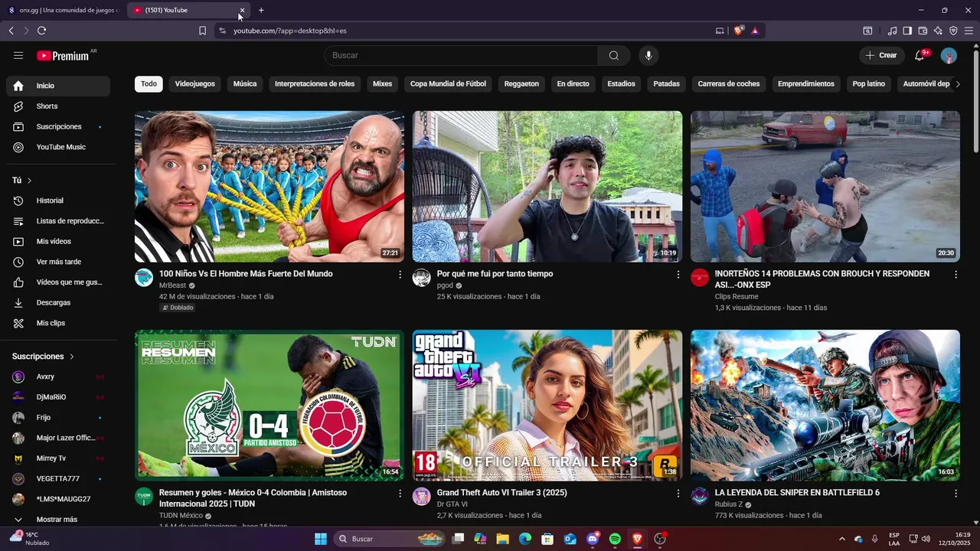
Task: Open the DjMaRiiO subscription channel
Action: click(x=58, y=397)
